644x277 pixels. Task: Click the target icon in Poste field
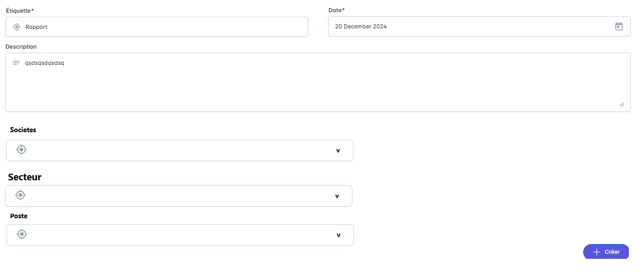[x=21, y=234]
